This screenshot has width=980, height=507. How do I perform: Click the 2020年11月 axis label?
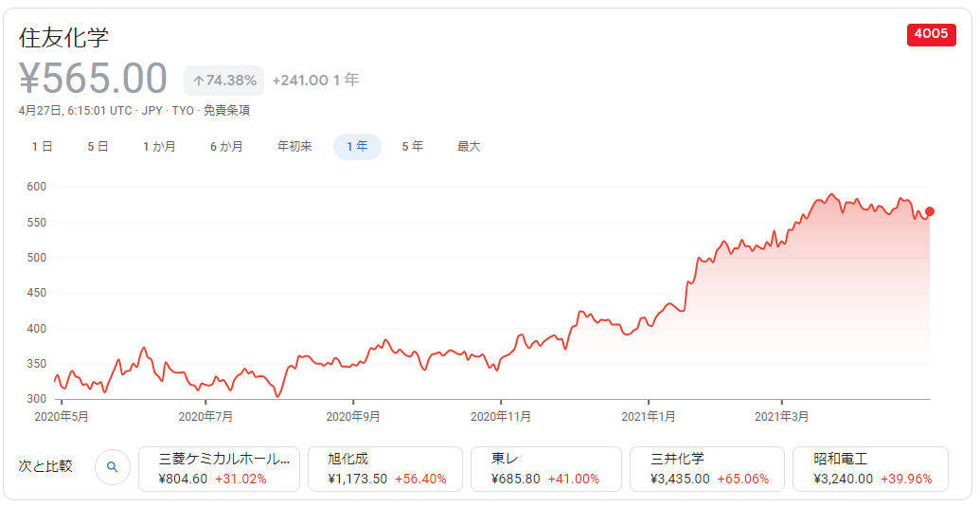pos(501,416)
